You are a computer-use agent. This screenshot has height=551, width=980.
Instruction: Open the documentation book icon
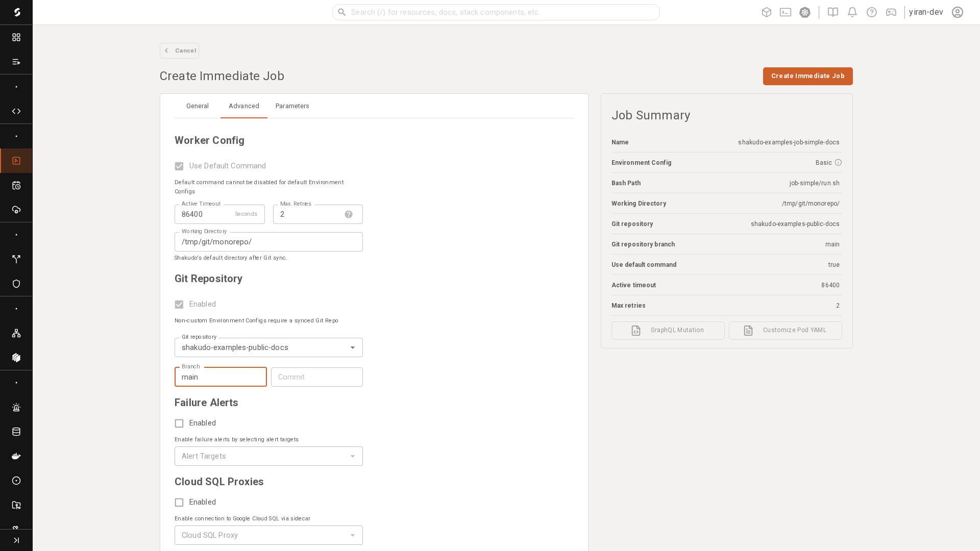click(832, 12)
